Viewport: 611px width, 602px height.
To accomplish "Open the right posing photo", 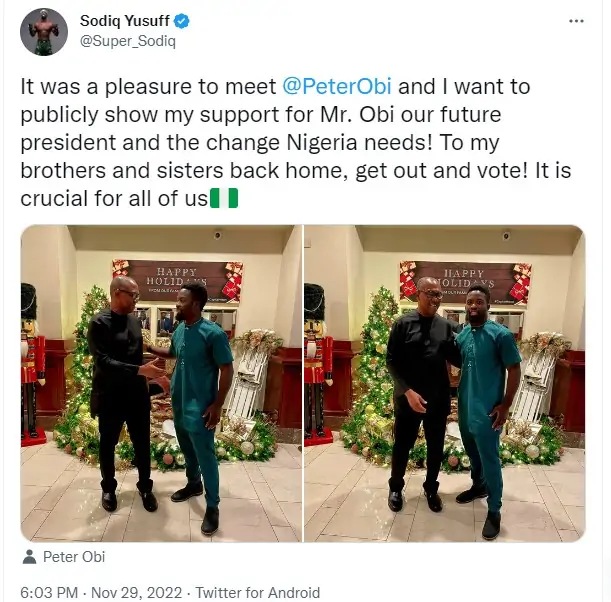I will 443,384.
